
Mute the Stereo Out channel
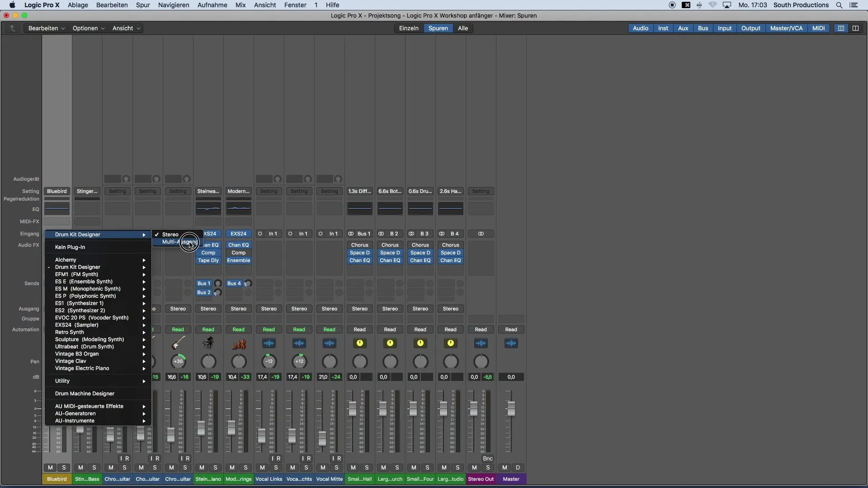pyautogui.click(x=474, y=468)
